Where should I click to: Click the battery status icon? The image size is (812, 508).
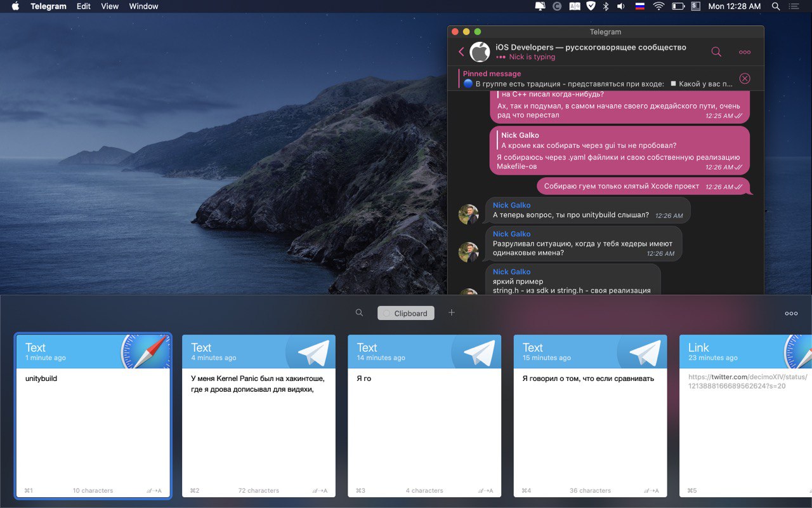click(x=678, y=6)
